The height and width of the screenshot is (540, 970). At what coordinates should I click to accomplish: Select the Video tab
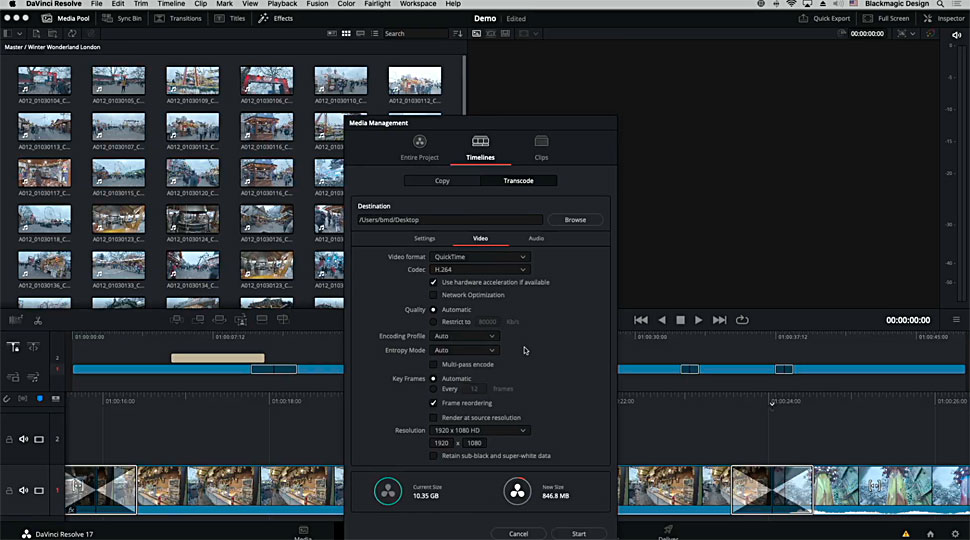(x=480, y=238)
